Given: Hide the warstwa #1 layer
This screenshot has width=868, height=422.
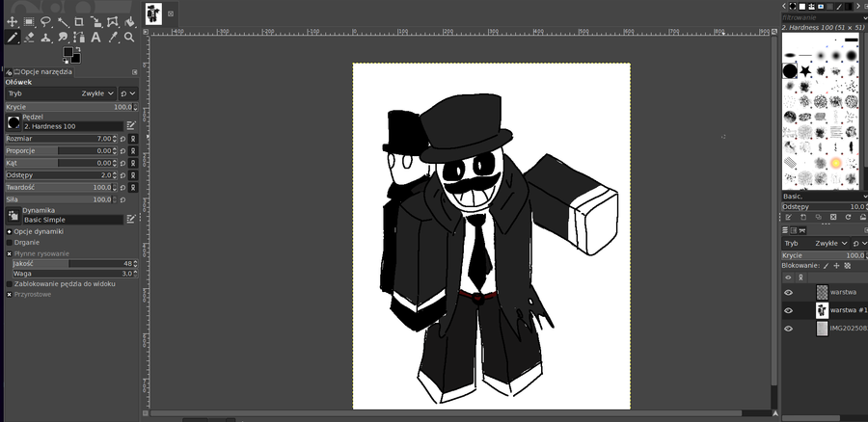Looking at the screenshot, I should coord(788,311).
